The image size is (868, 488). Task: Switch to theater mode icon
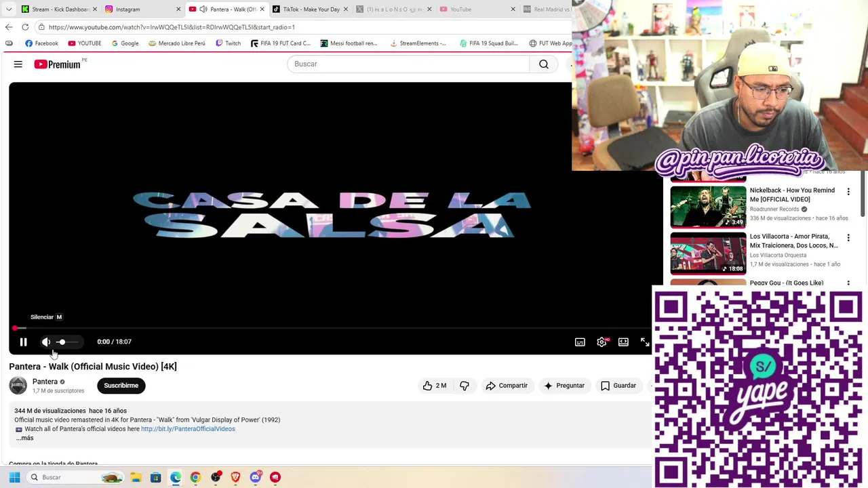click(x=623, y=342)
